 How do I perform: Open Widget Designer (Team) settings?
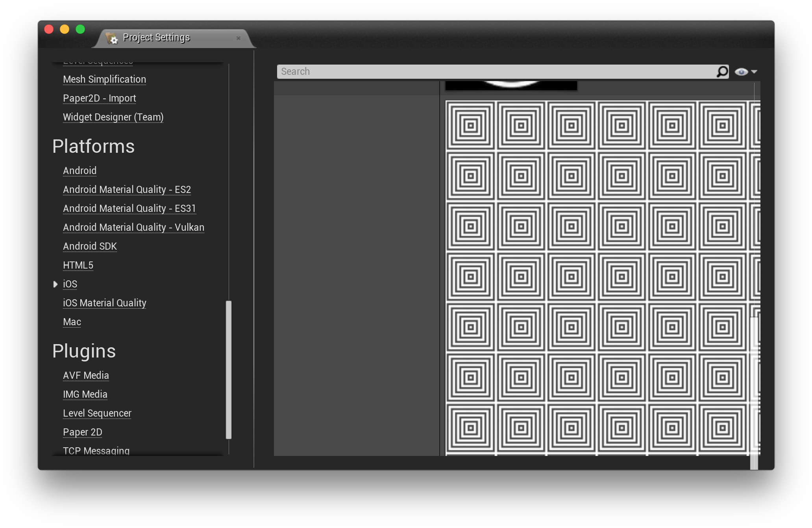click(113, 117)
